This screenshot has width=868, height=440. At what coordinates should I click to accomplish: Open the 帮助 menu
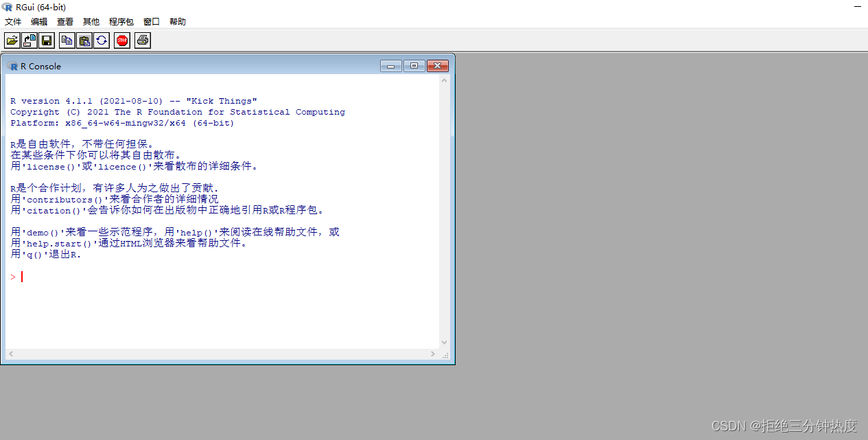pyautogui.click(x=178, y=22)
